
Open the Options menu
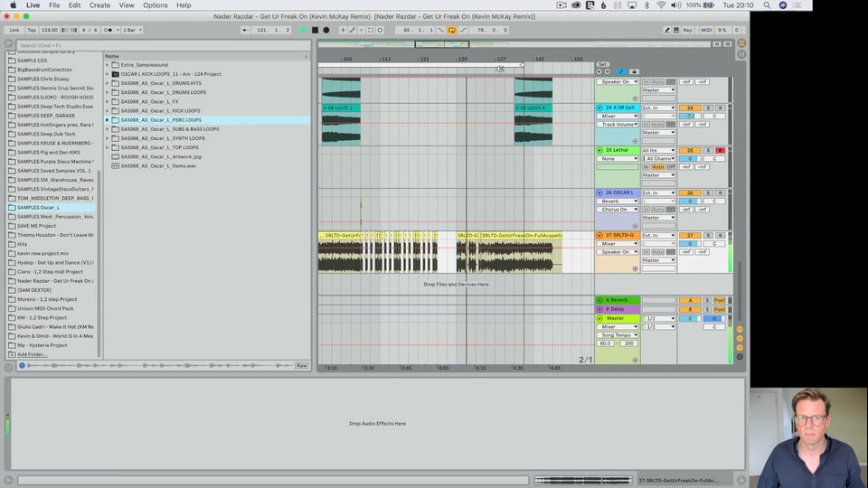(x=155, y=5)
